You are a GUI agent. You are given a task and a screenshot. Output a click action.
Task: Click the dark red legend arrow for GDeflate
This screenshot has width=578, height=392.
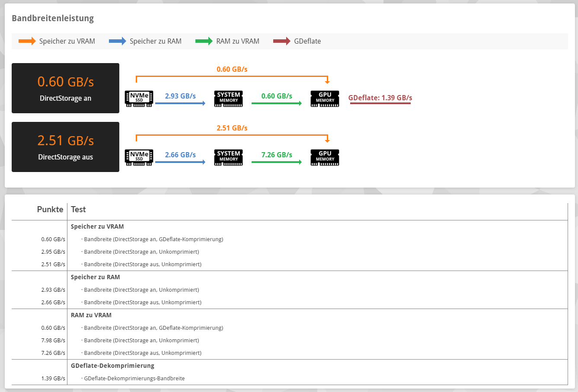[282, 41]
